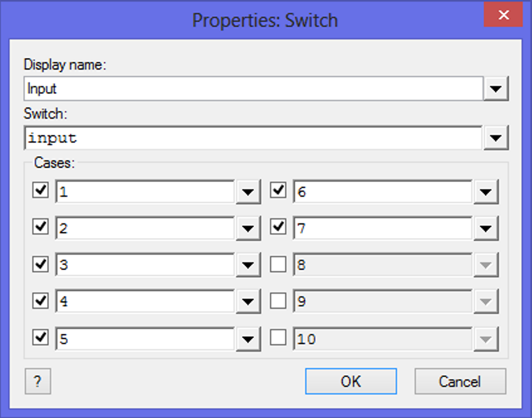The height and width of the screenshot is (418, 532).
Task: Click the case field containing 7
Action: pos(383,228)
